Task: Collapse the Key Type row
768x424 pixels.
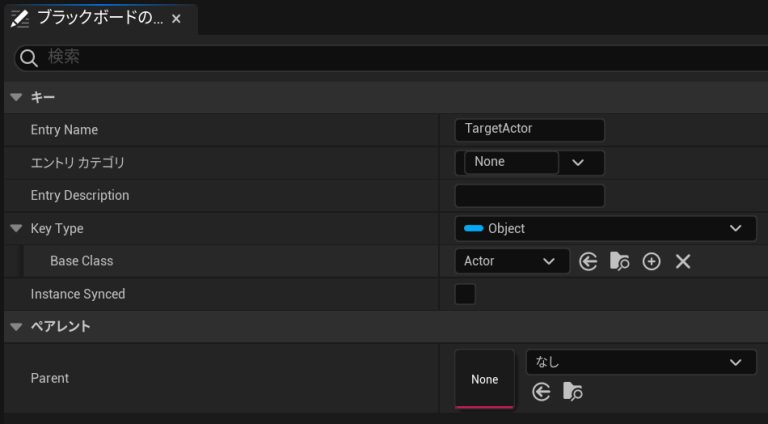Action: (16, 229)
